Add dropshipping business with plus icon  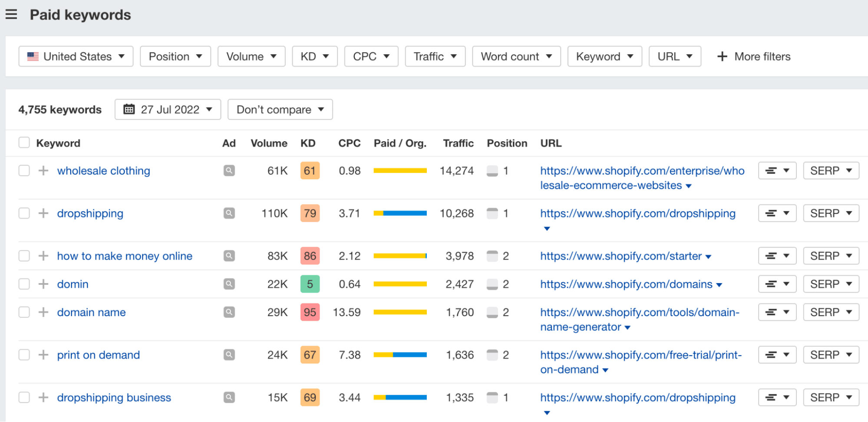tap(43, 397)
